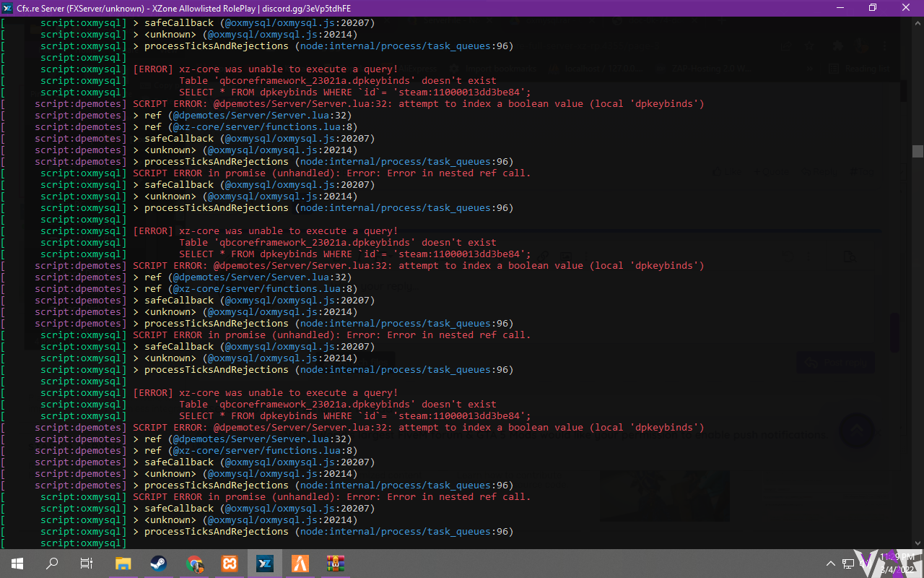Open Task View from the taskbar
The height and width of the screenshot is (578, 924).
tap(87, 563)
